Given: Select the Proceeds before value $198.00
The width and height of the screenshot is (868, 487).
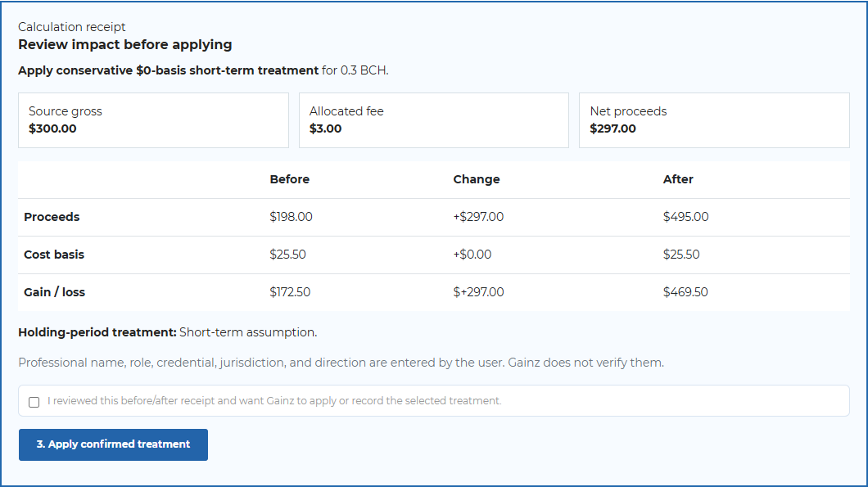Looking at the screenshot, I should [292, 217].
